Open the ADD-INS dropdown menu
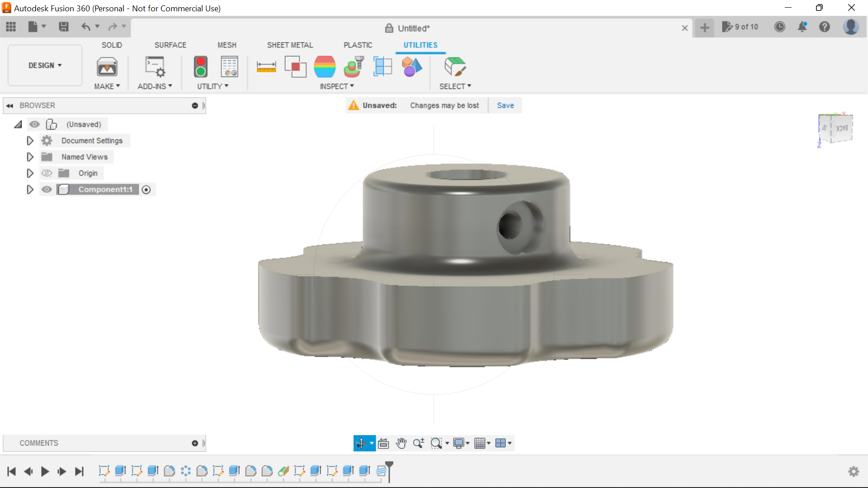Viewport: 868px width, 488px height. (155, 86)
